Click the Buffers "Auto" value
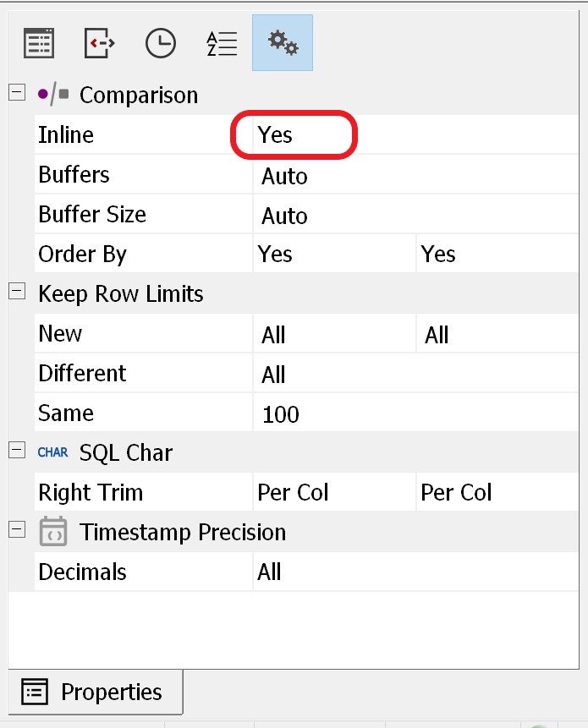Screen dimensions: 588x728 tap(284, 176)
